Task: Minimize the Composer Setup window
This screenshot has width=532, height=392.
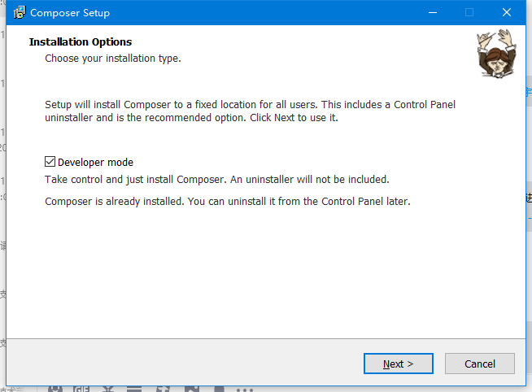Action: coord(433,12)
